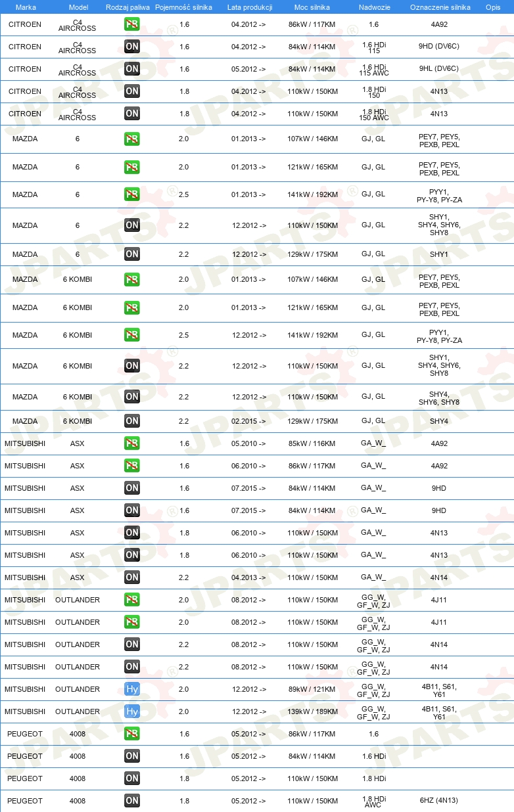Click the 139kW / 189KM power cell

(x=312, y=711)
